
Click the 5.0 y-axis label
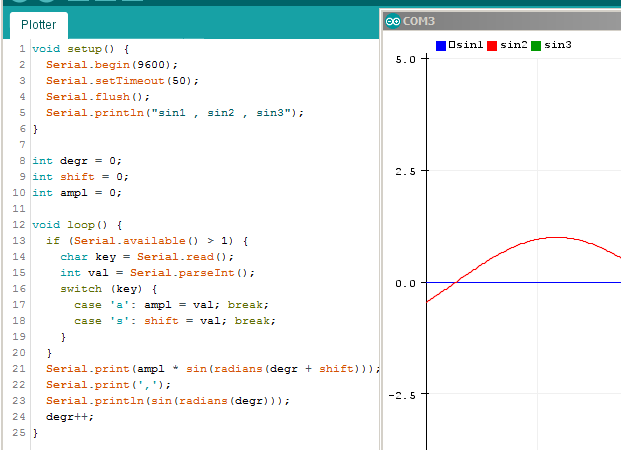click(x=406, y=60)
